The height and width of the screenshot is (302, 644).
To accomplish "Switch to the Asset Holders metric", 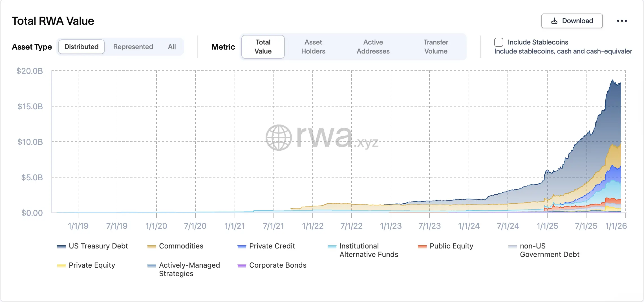I will pos(313,47).
